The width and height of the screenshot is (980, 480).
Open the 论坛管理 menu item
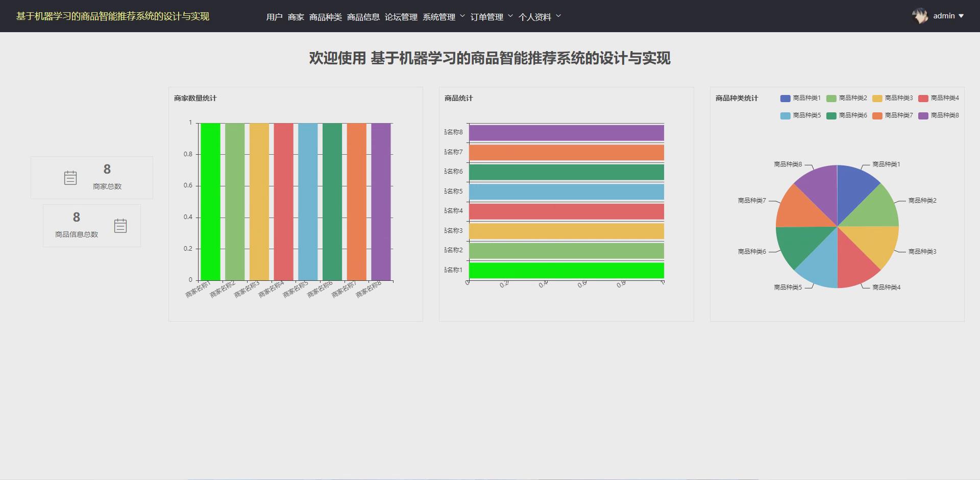coord(401,17)
